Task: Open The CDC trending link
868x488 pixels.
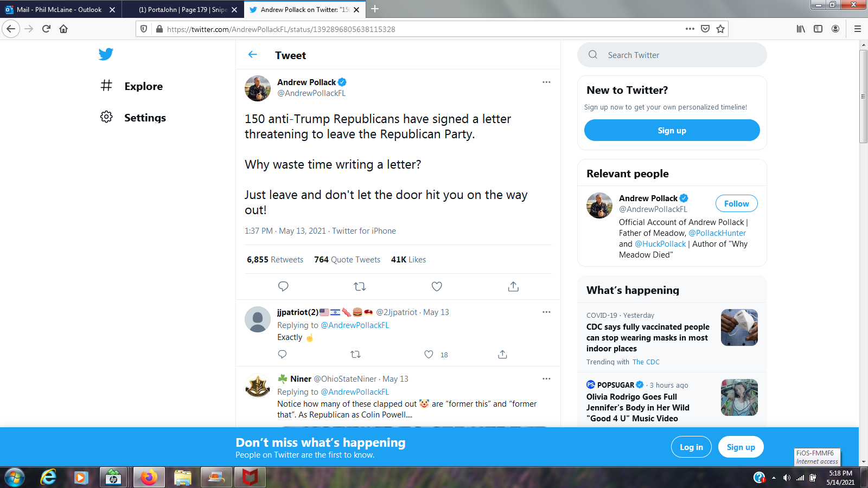Action: 646,362
